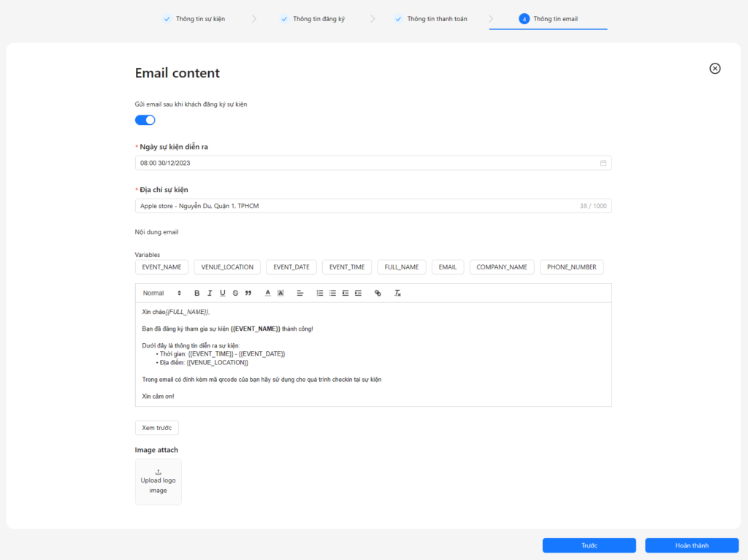The width and height of the screenshot is (748, 560).
Task: Open the Normal heading style dropdown
Action: point(161,293)
